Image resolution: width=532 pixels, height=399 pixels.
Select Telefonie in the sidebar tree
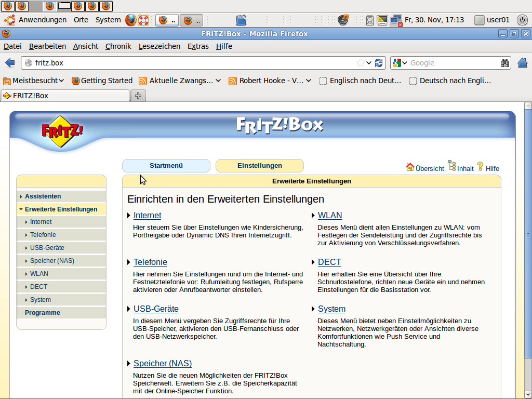click(43, 235)
